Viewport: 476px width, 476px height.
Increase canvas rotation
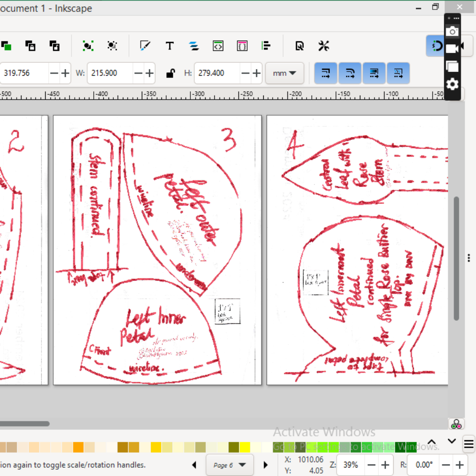460,465
